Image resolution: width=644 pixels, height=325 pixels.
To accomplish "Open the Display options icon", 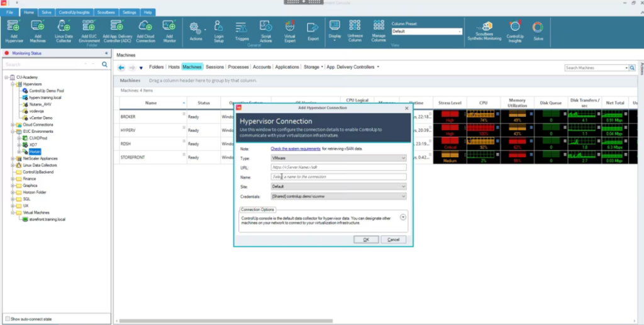I will [335, 31].
